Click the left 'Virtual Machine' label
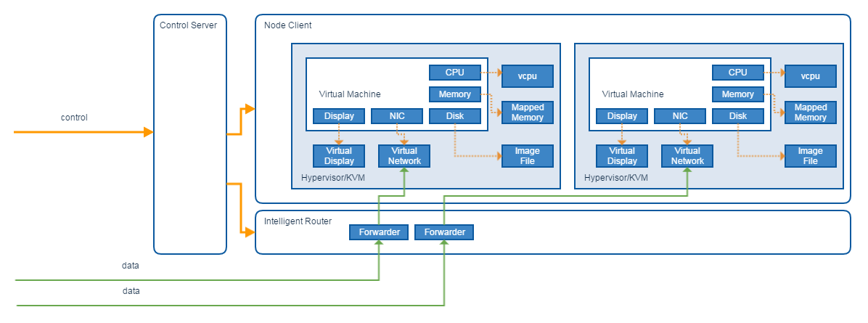The width and height of the screenshot is (868, 323). [350, 94]
